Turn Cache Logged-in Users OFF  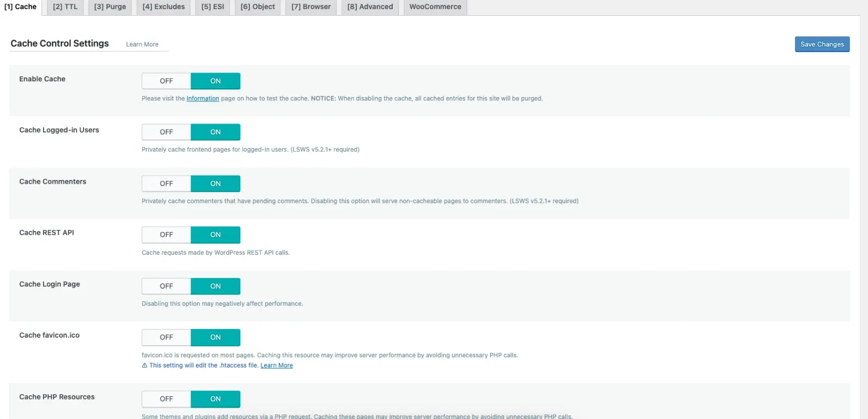[x=167, y=132]
